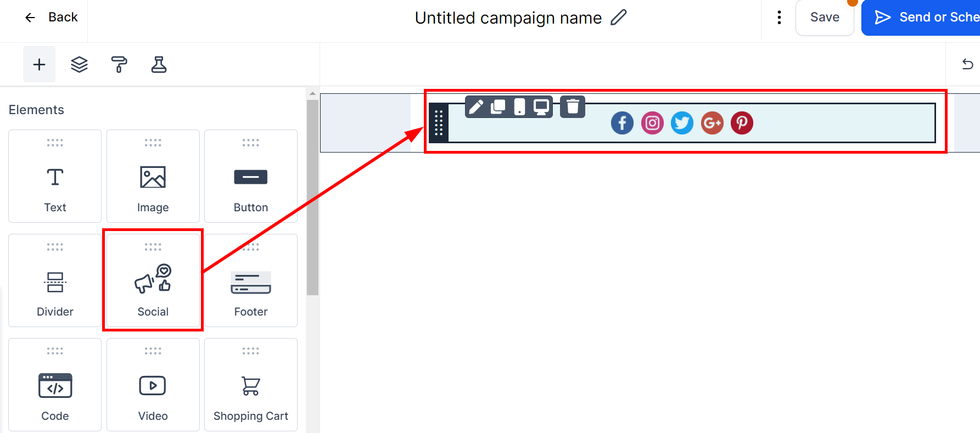The width and height of the screenshot is (980, 433).
Task: Delete the social block with trash icon
Action: (573, 106)
